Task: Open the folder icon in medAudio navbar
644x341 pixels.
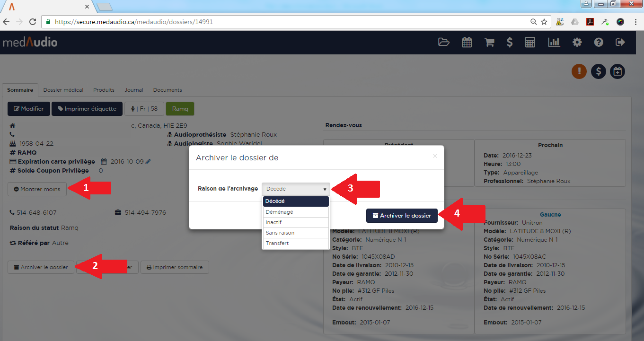Action: 443,42
